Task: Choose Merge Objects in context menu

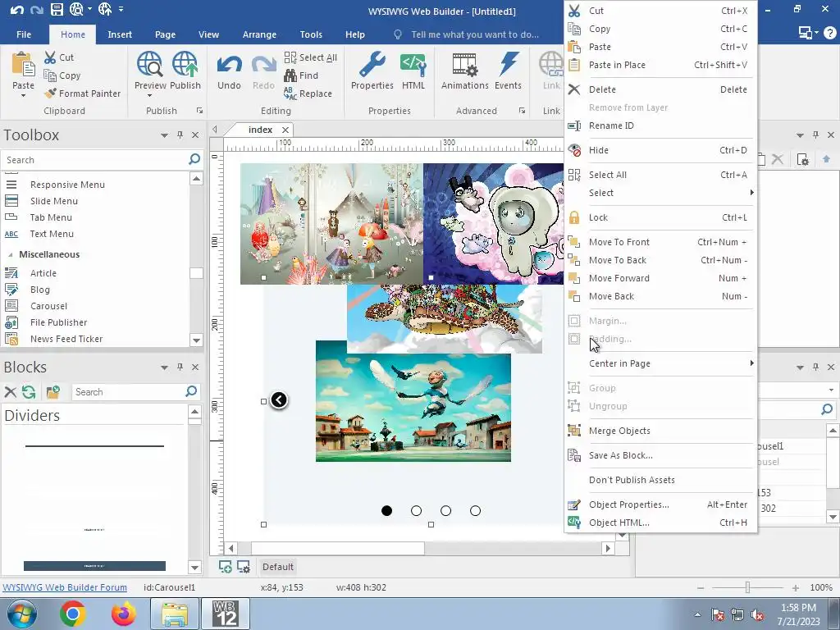Action: 660,431
